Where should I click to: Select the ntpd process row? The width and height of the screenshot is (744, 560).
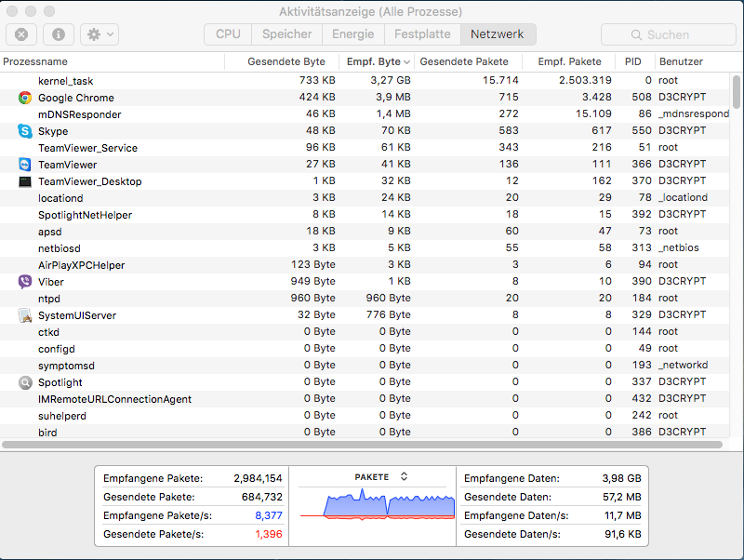click(x=365, y=299)
